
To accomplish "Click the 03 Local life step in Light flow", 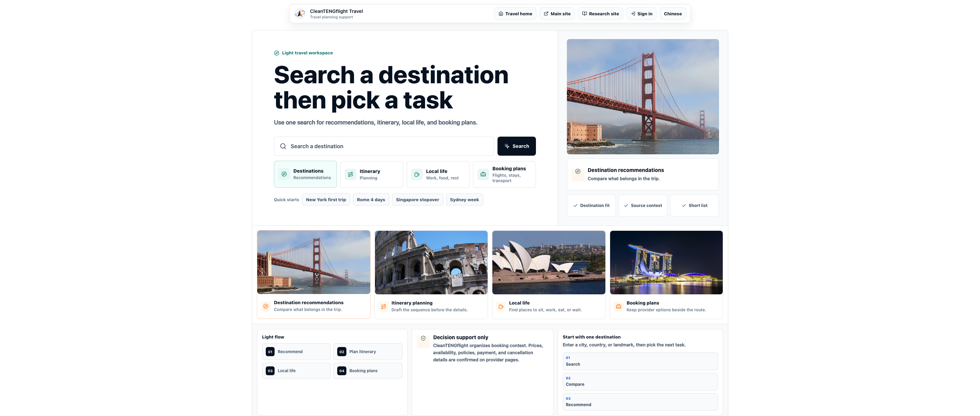I will click(x=296, y=371).
